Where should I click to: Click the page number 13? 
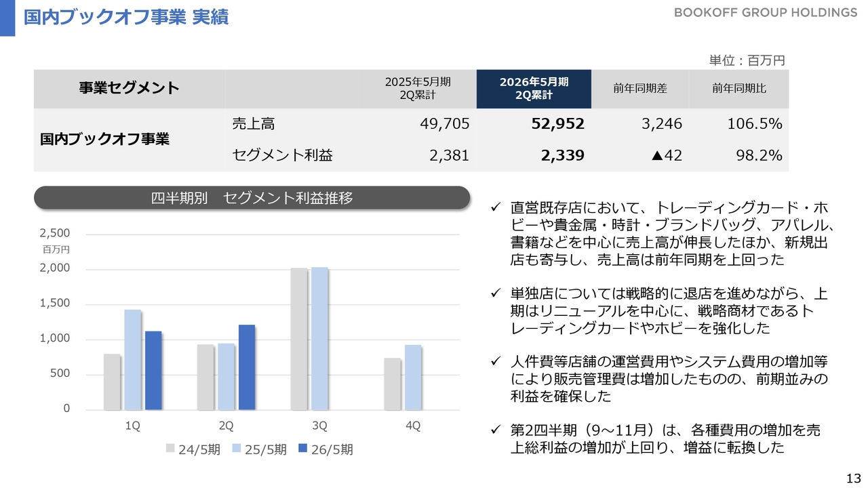(853, 475)
